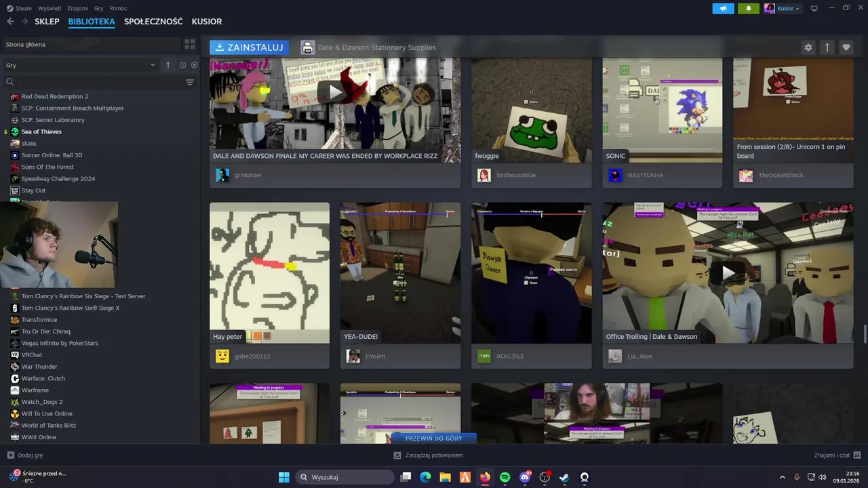Open the announcements megaphone button
This screenshot has width=868, height=488.
724,8
